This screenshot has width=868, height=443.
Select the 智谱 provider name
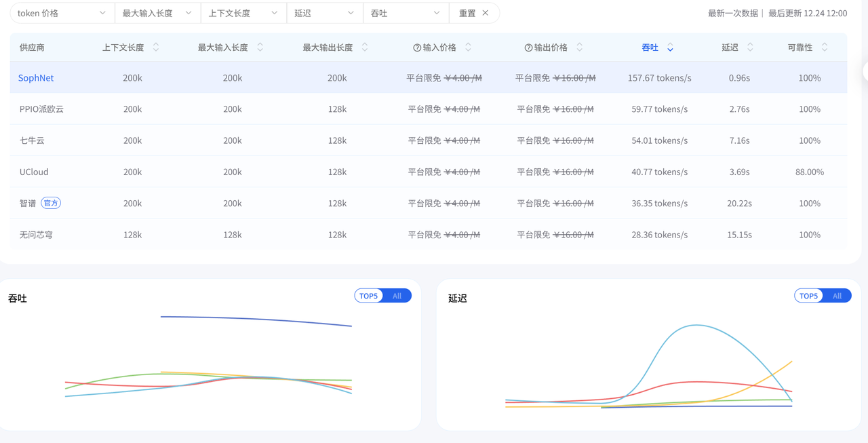click(x=28, y=203)
